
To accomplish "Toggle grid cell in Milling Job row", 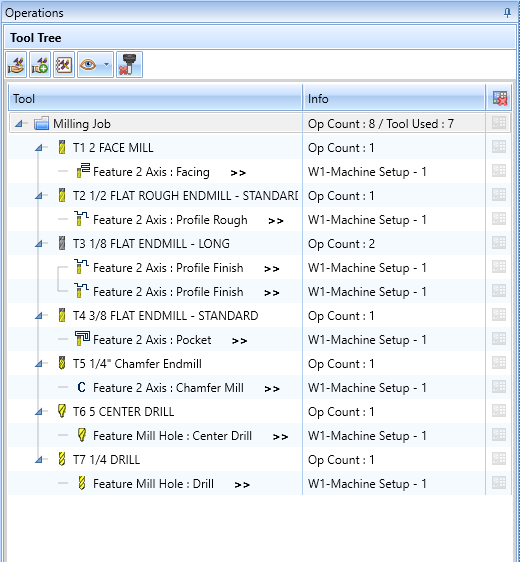I will tap(499, 123).
